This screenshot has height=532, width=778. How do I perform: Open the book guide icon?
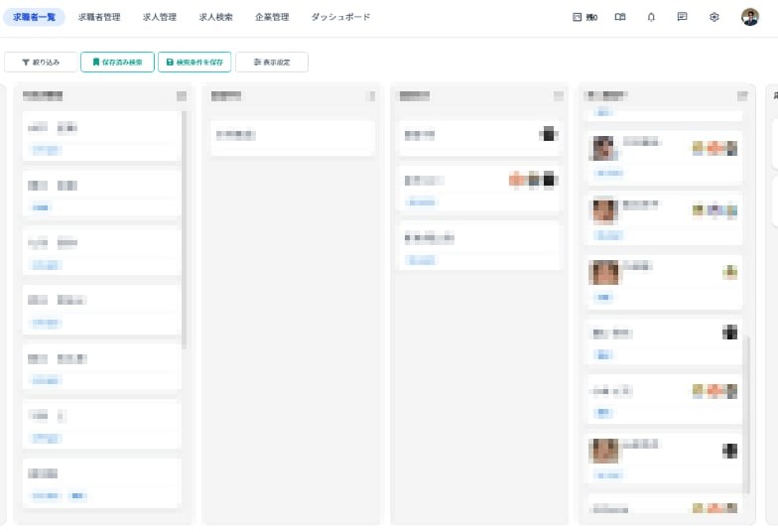[x=620, y=17]
